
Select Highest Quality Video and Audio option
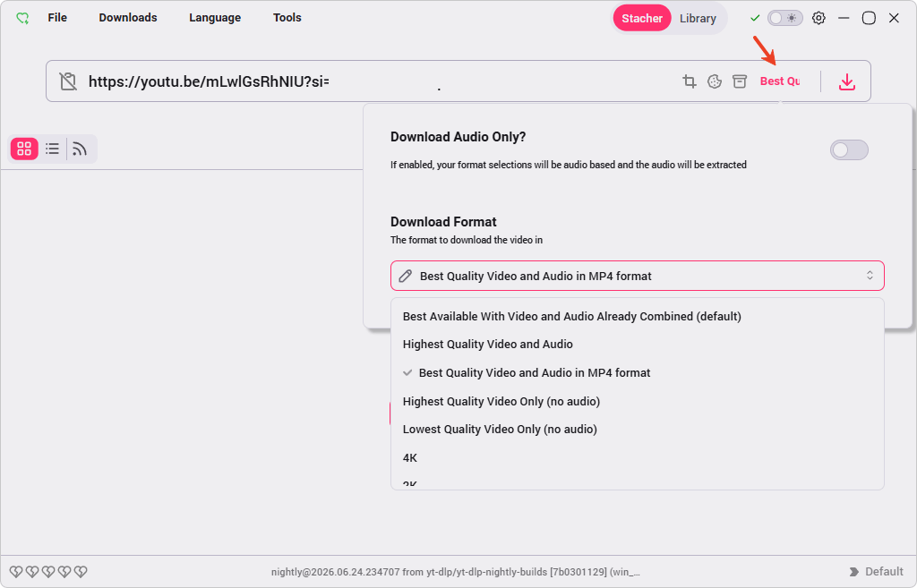coord(638,345)
